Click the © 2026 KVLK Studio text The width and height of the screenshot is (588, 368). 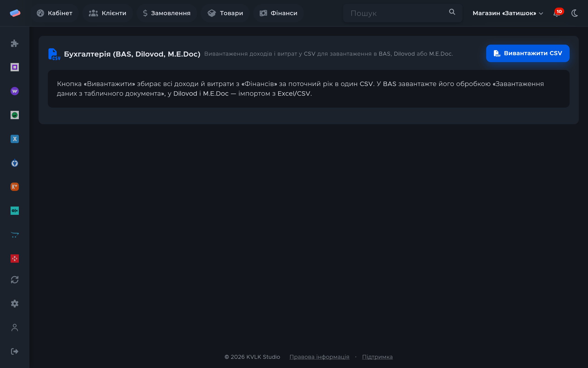pyautogui.click(x=252, y=357)
